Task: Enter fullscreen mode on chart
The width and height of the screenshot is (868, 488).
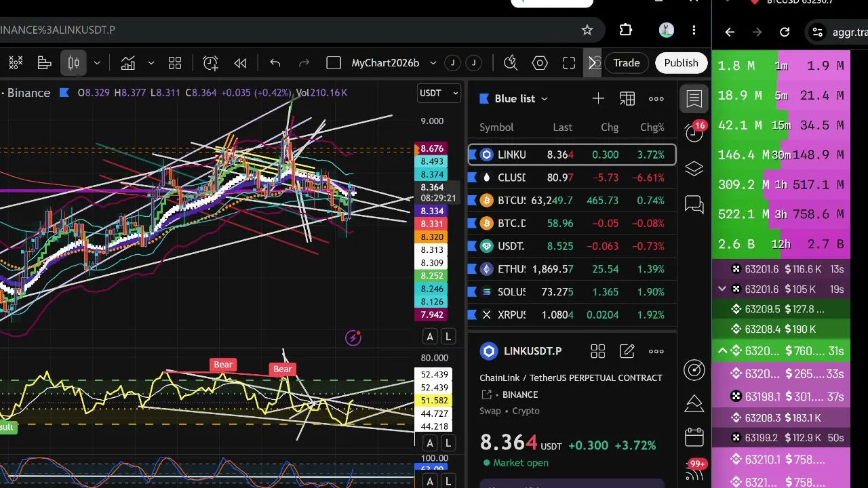Action: 569,63
